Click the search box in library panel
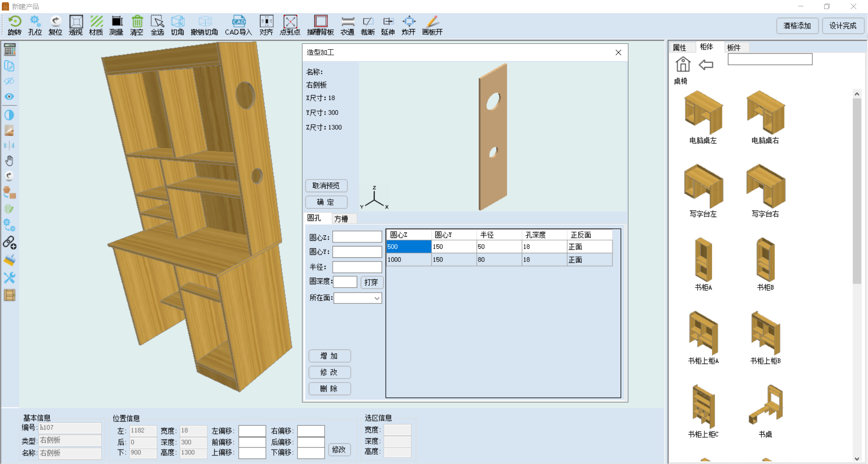 click(x=770, y=59)
